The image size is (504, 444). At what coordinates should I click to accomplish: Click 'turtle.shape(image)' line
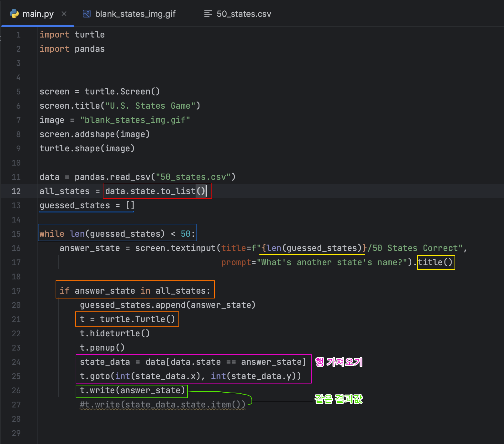(87, 148)
